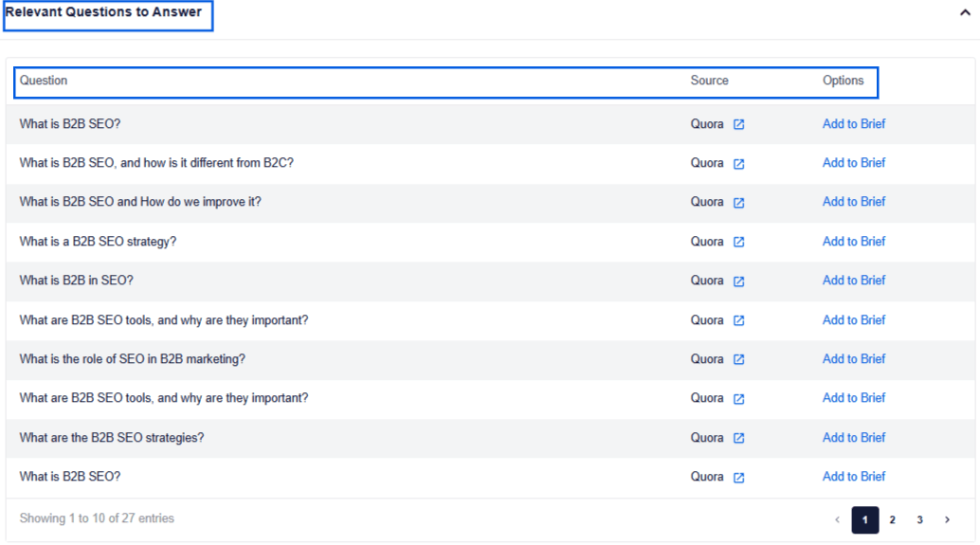Select question 'What is a B2B SEO strategy?'
The height and width of the screenshot is (545, 980).
[98, 242]
